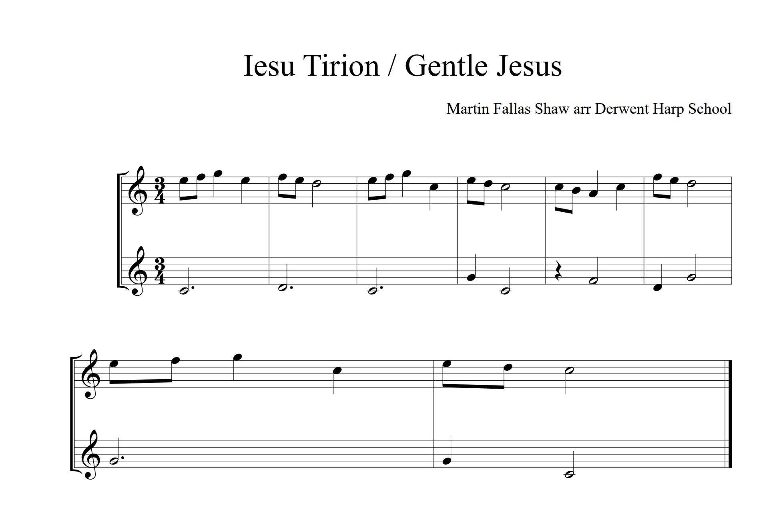Click the half note after the quarter rest
Screen dimensions: 779x532
click(593, 281)
